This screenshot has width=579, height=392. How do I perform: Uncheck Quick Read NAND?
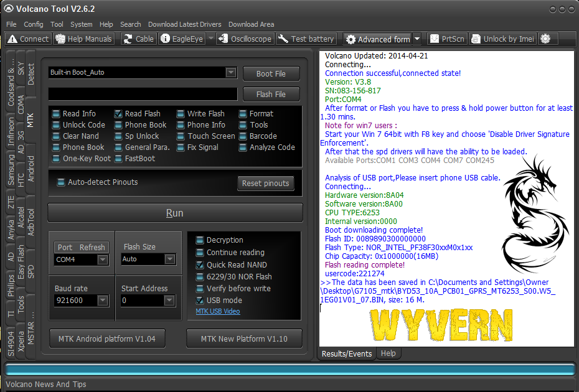coord(200,264)
